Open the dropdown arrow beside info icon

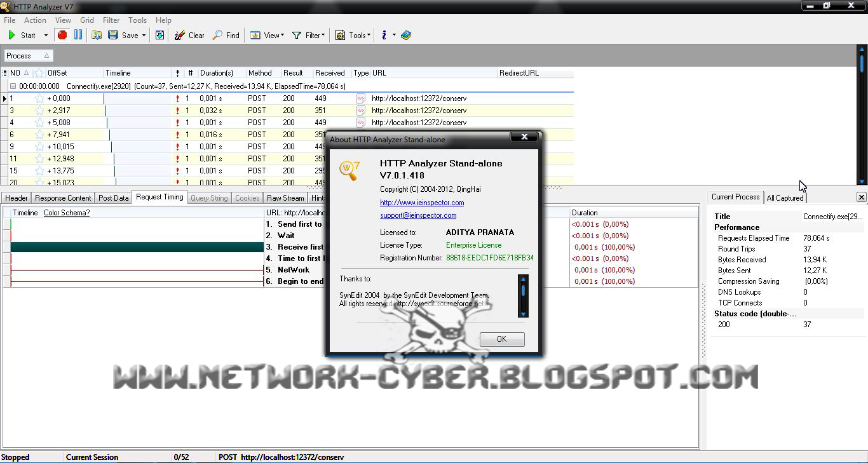pos(394,36)
